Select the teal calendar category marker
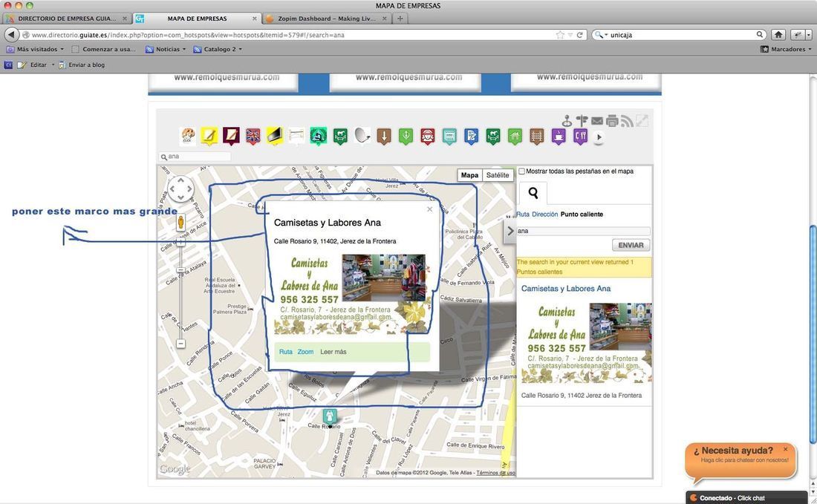 [449, 136]
